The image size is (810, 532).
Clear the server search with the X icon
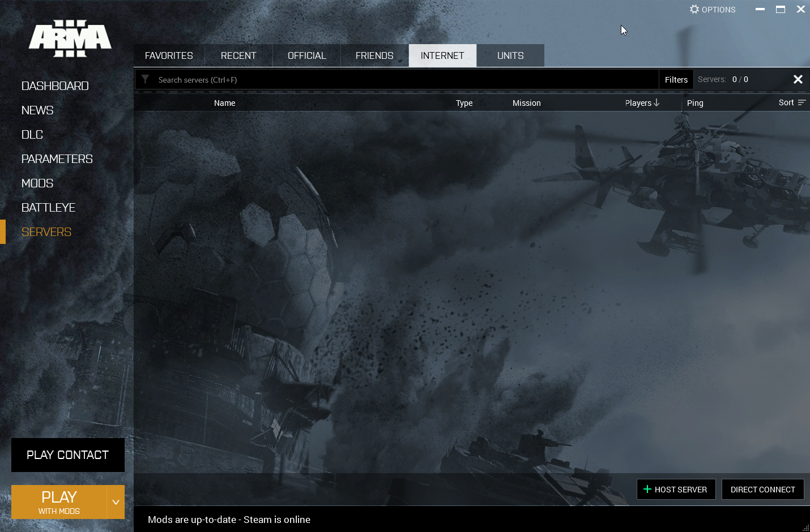click(798, 79)
